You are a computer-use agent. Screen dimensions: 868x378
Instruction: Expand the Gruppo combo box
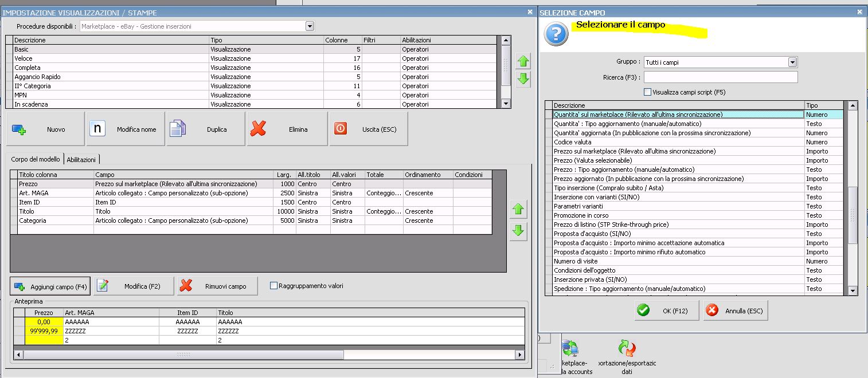(792, 62)
